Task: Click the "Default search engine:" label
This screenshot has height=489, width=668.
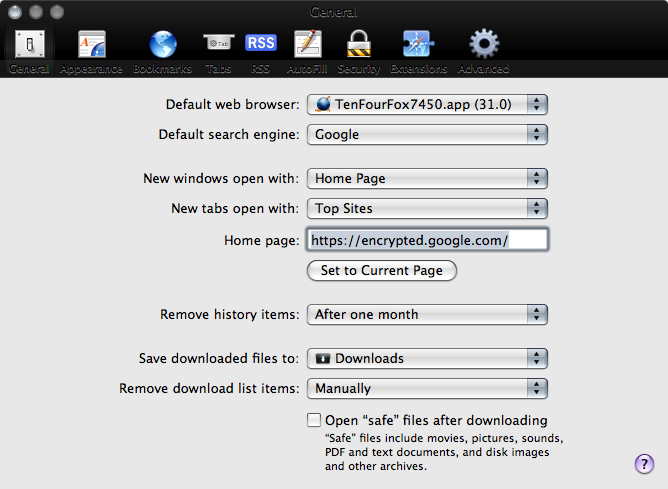Action: click(x=229, y=135)
